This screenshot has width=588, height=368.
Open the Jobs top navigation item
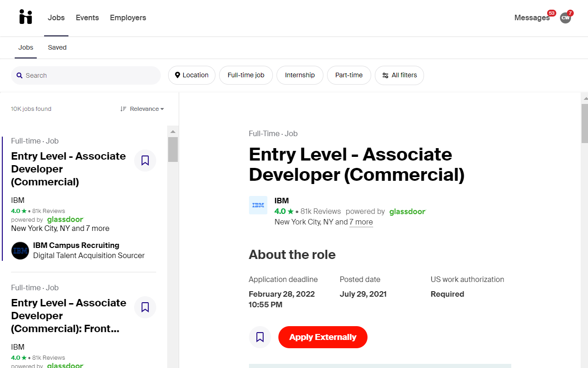tap(56, 17)
